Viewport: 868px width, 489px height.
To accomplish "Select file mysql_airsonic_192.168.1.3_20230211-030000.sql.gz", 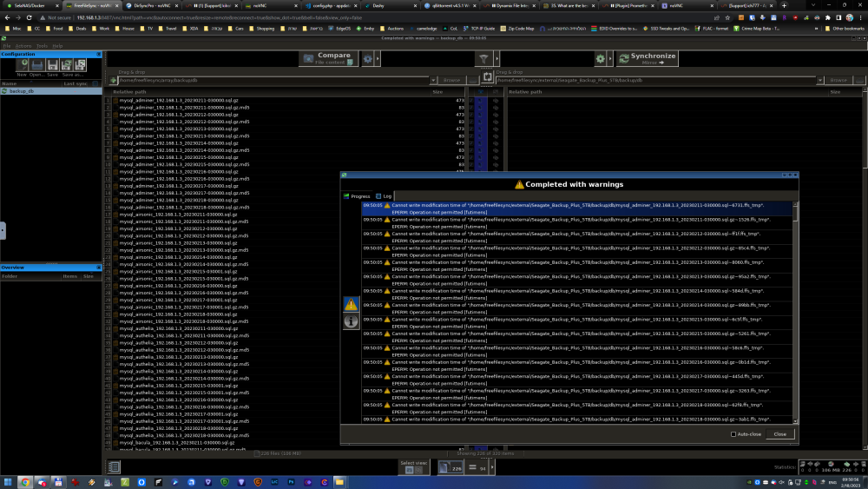I will [x=178, y=215].
